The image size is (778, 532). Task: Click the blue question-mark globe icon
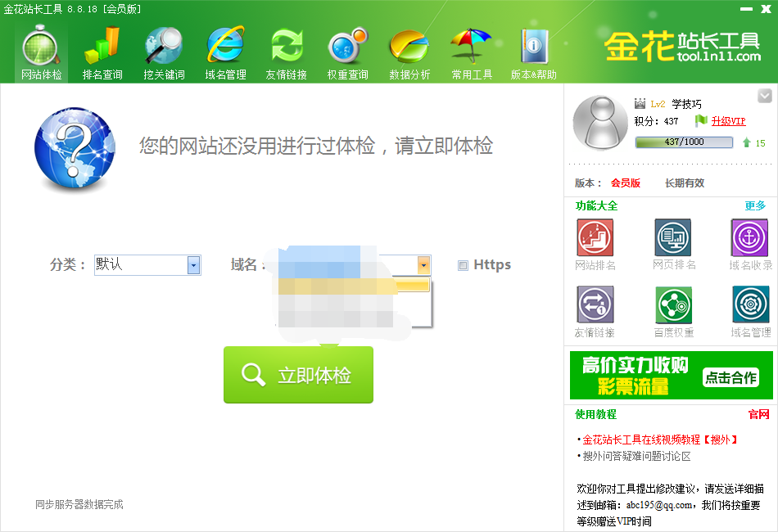pos(75,148)
